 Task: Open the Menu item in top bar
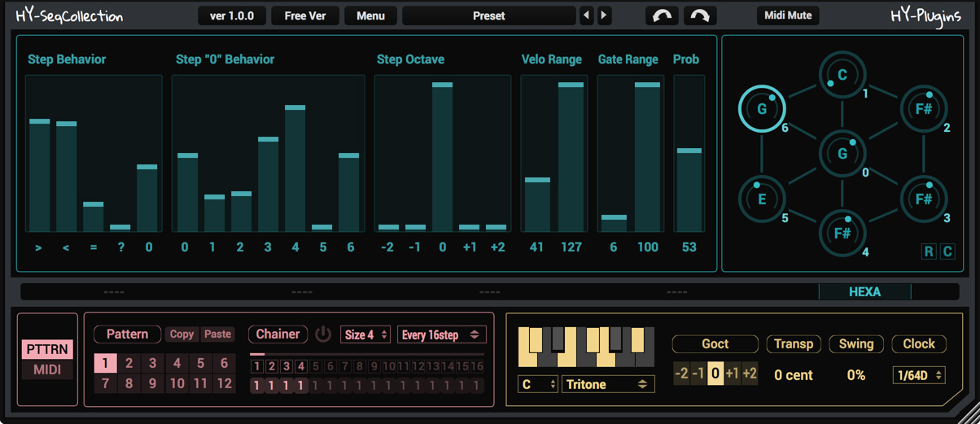click(370, 15)
